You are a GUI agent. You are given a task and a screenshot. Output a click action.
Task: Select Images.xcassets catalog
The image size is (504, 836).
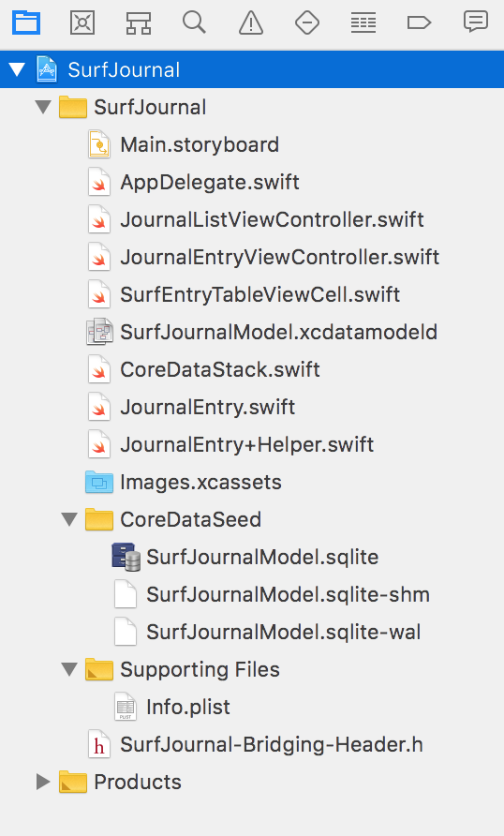(200, 482)
